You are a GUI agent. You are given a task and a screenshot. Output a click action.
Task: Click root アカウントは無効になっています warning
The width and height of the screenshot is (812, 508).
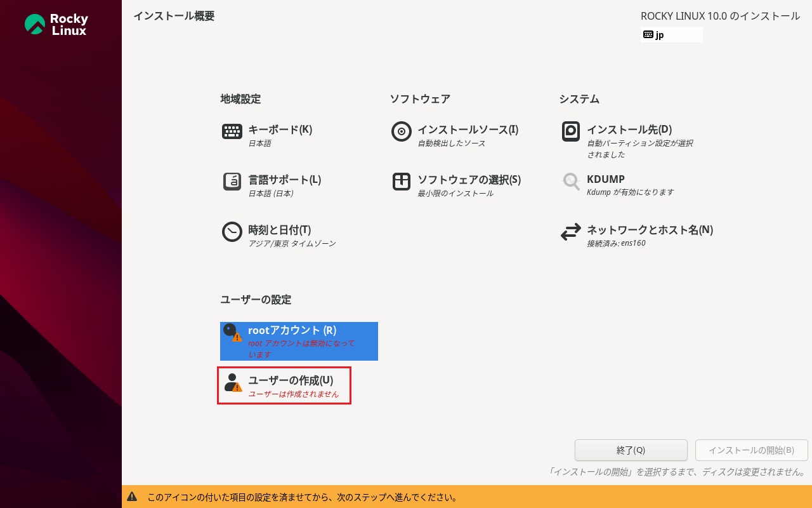[x=301, y=349]
